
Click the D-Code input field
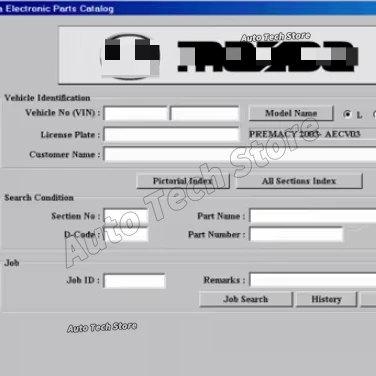click(x=126, y=234)
